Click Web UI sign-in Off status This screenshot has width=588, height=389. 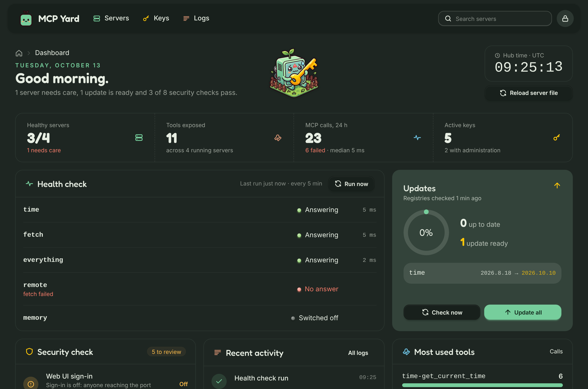[x=184, y=384]
